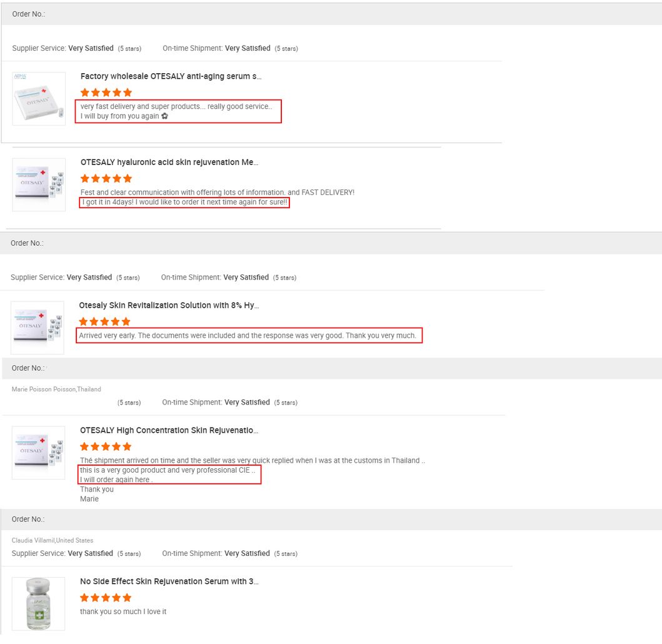662x644 pixels.
Task: Click the highlighted review 'I got it in 4days!'
Action: click(x=183, y=201)
